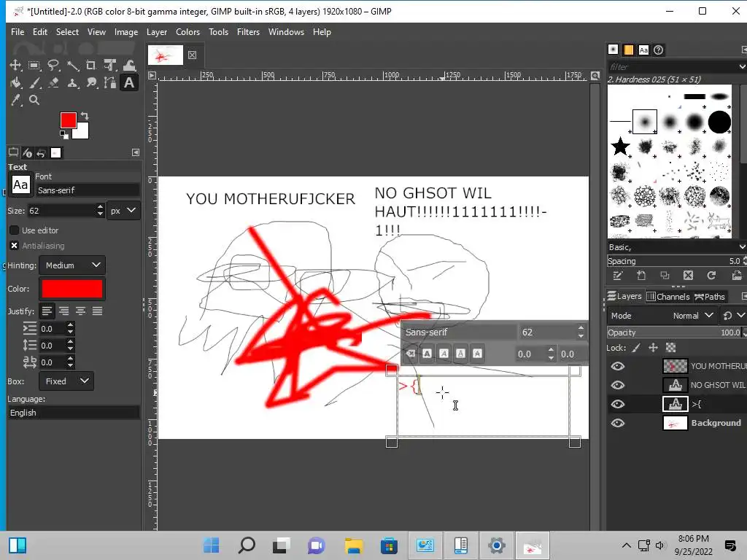747x560 pixels.
Task: Click the Refresh brushes icon
Action: pyautogui.click(x=711, y=275)
